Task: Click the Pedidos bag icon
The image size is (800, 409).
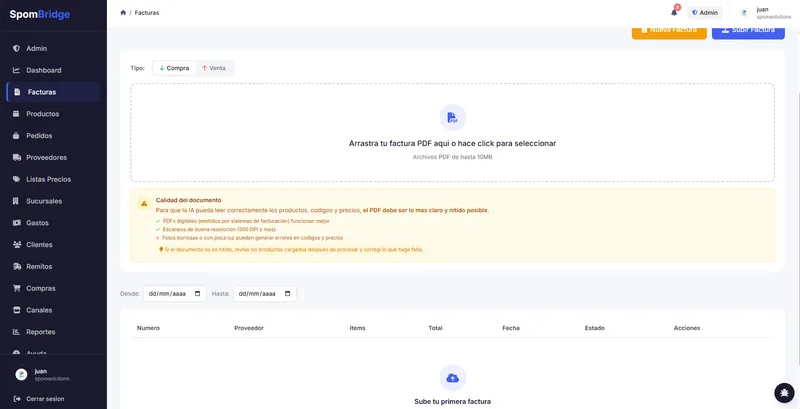Action: (x=16, y=136)
